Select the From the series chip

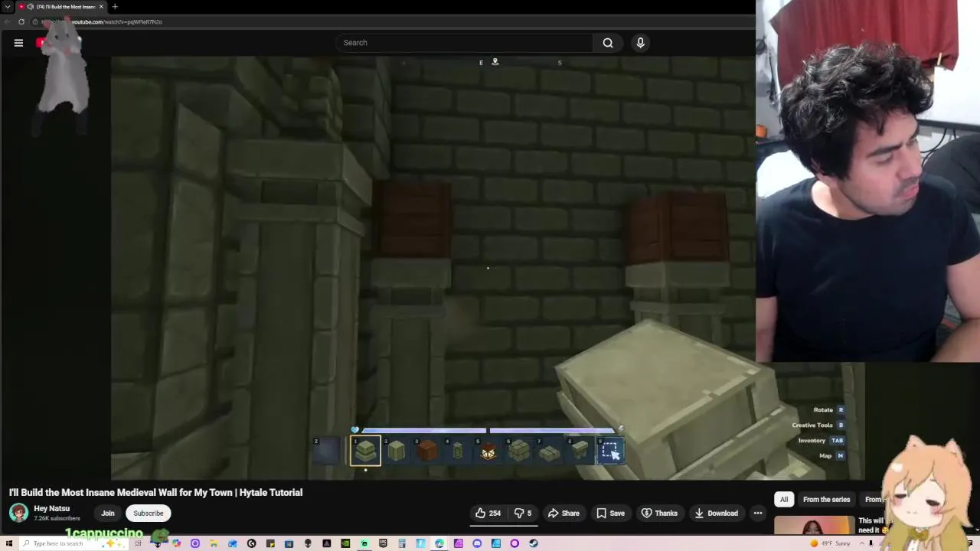coord(826,500)
